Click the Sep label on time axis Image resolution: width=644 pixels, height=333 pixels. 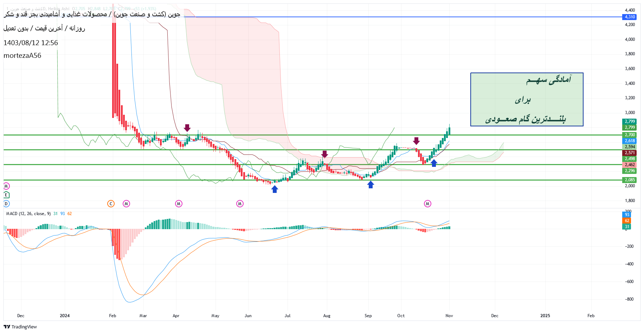coord(368,316)
